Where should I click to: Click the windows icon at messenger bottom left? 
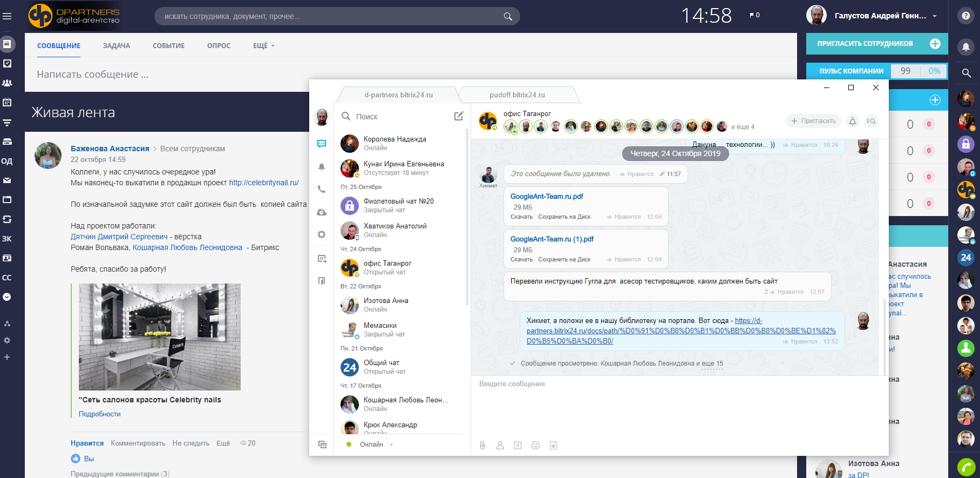click(322, 445)
